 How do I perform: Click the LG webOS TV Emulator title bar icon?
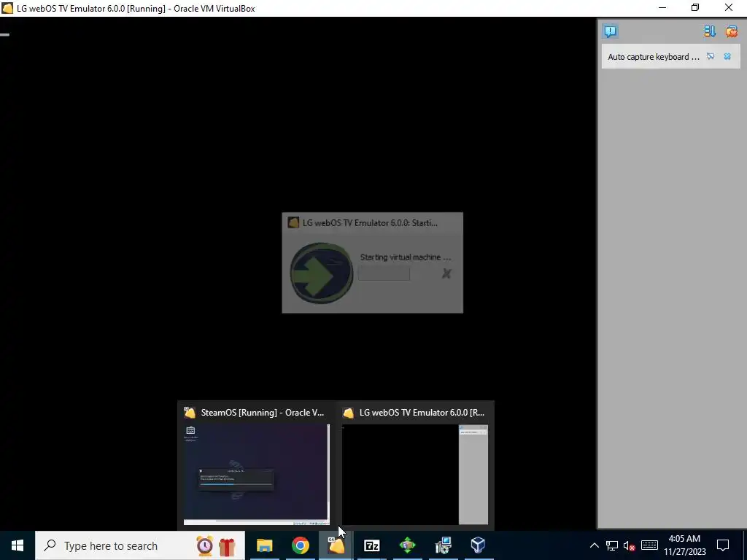click(7, 8)
